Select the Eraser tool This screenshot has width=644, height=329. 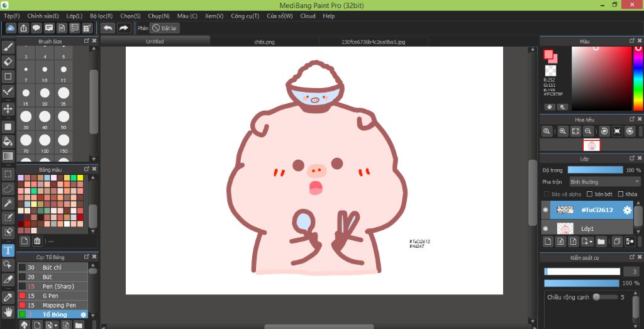tap(8, 62)
